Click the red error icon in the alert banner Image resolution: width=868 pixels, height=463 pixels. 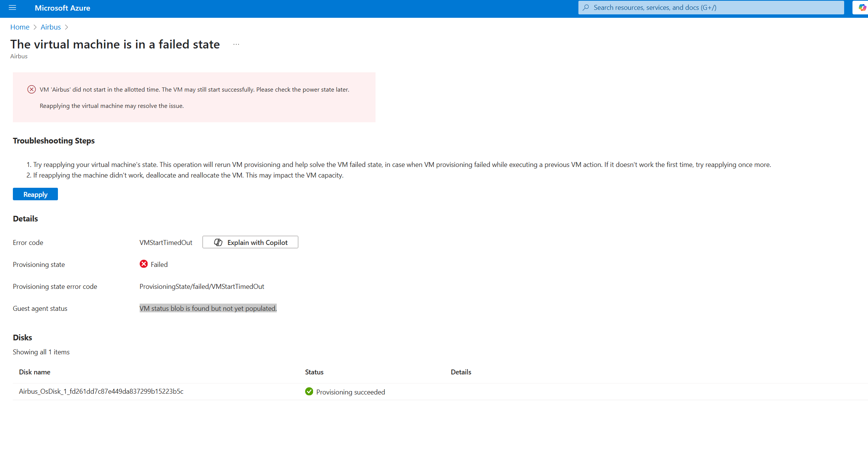(x=31, y=89)
